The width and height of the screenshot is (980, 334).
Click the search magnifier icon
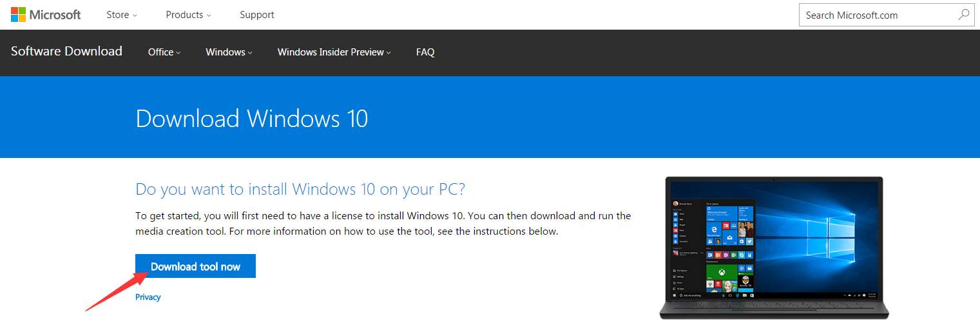pos(963,15)
